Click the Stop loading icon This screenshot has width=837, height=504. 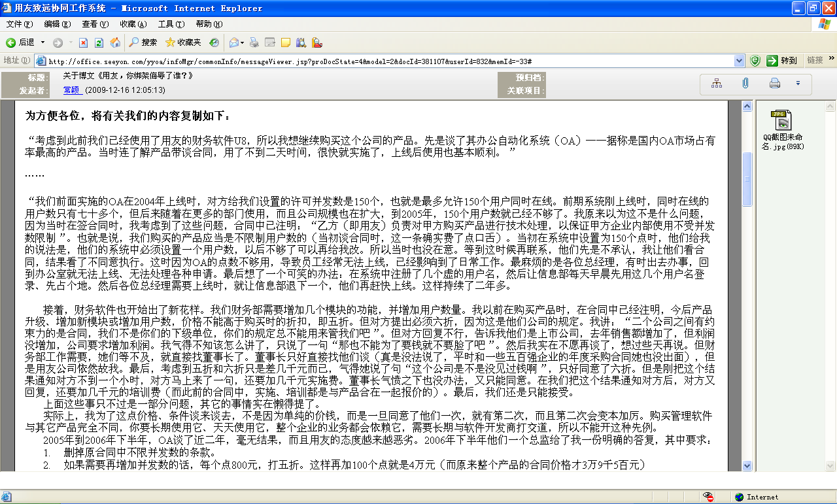[x=84, y=42]
